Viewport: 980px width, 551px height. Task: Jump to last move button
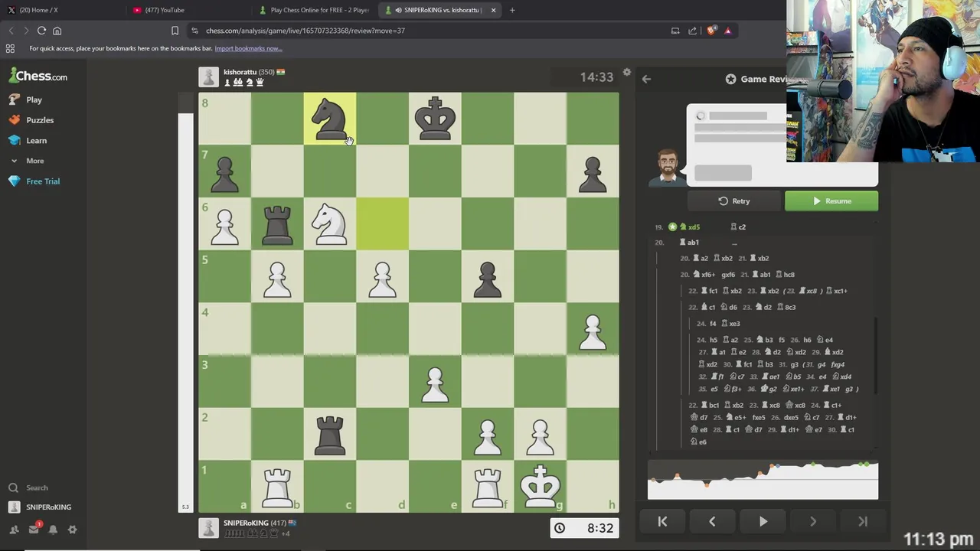point(863,521)
